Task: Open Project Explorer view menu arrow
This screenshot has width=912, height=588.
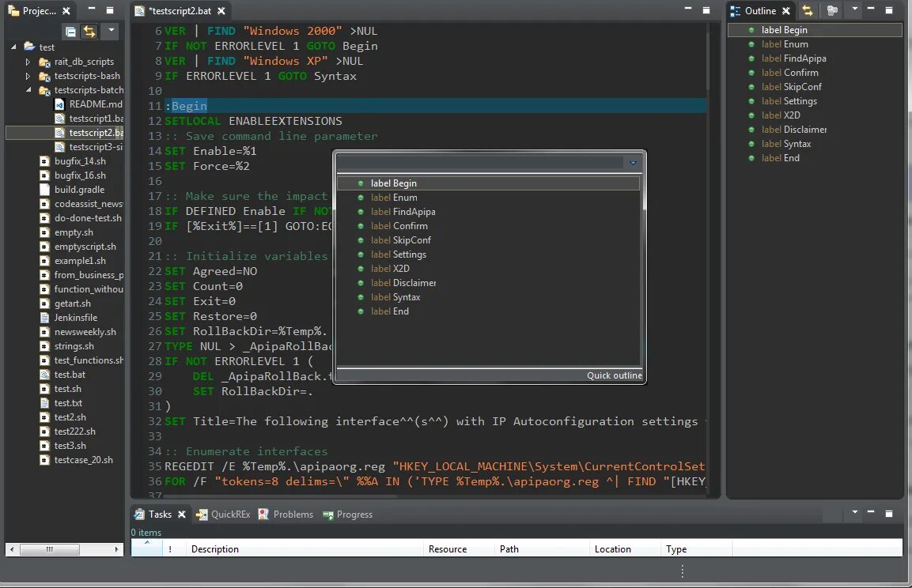Action: 111,29
